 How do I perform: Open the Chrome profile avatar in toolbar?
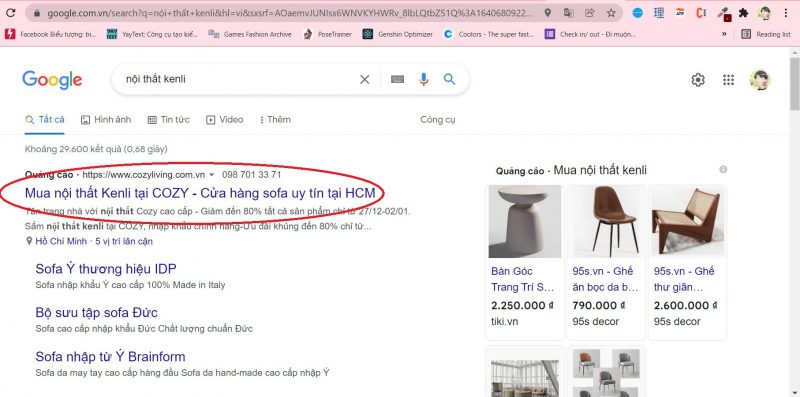pos(764,13)
